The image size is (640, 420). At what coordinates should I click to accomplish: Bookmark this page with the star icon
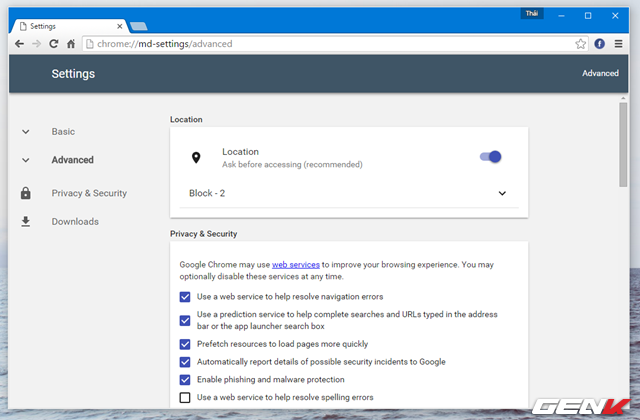[581, 44]
